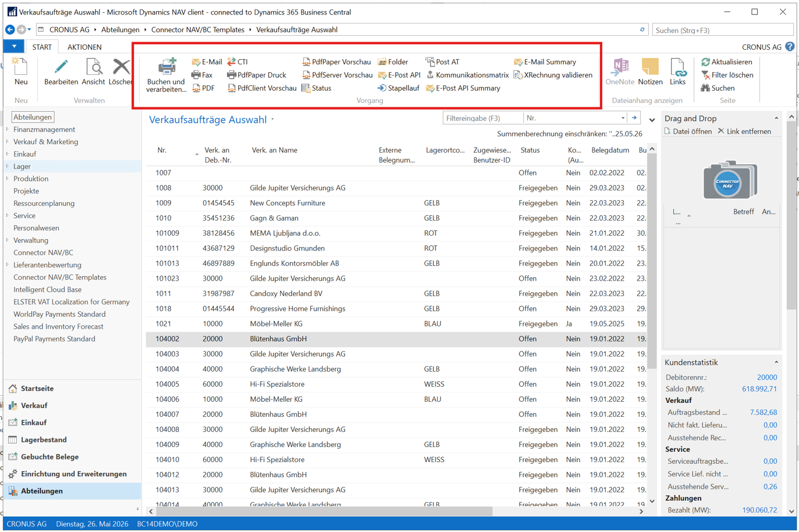The width and height of the screenshot is (799, 532).
Task: Click the CTI ribbon action
Action: point(237,62)
